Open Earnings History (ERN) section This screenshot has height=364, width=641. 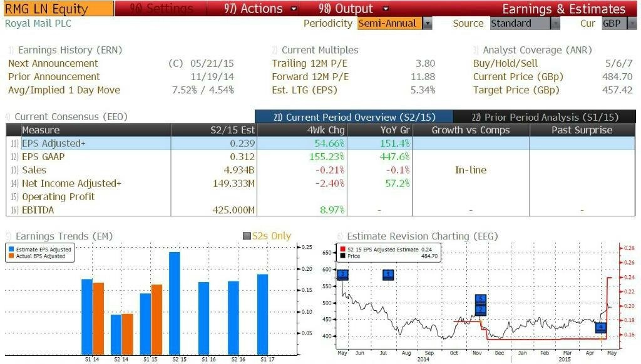70,50
